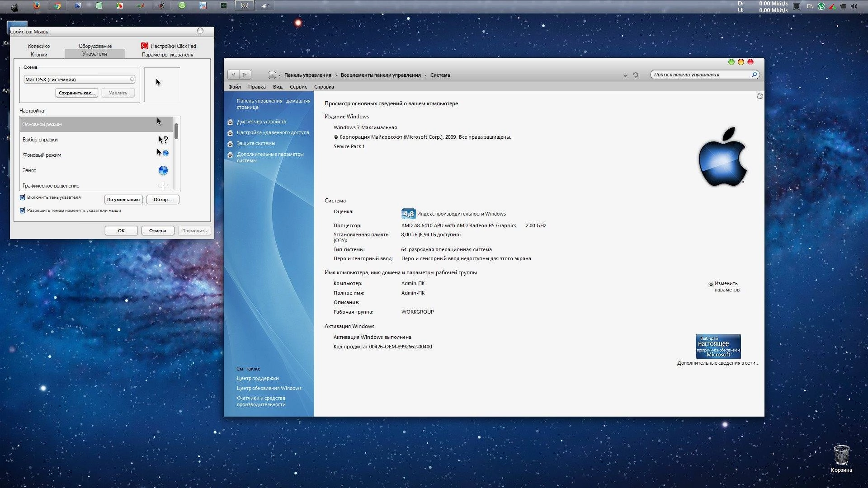Click Изменить параметры link
The image size is (868, 488).
[x=727, y=286]
